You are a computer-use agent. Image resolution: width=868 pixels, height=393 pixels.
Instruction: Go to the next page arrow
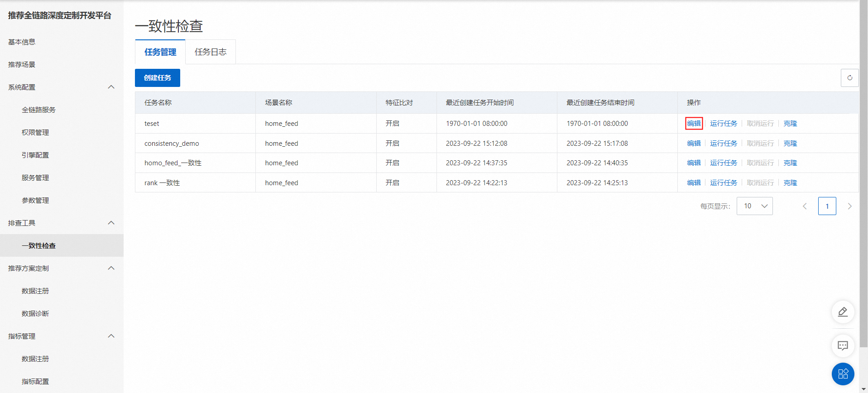click(x=849, y=206)
